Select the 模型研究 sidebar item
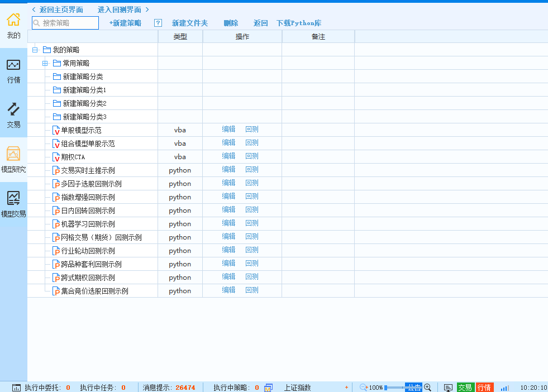This screenshot has width=548, height=392. coord(13,160)
